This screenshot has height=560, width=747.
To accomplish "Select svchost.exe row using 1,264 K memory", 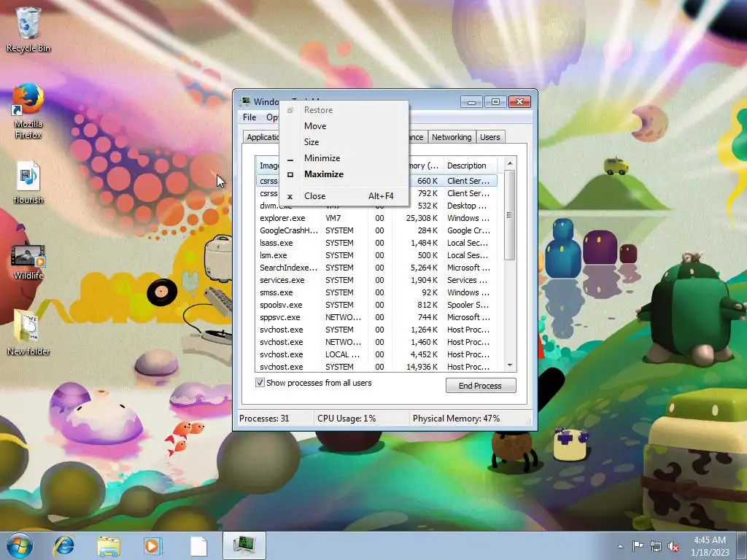I will coord(376,330).
